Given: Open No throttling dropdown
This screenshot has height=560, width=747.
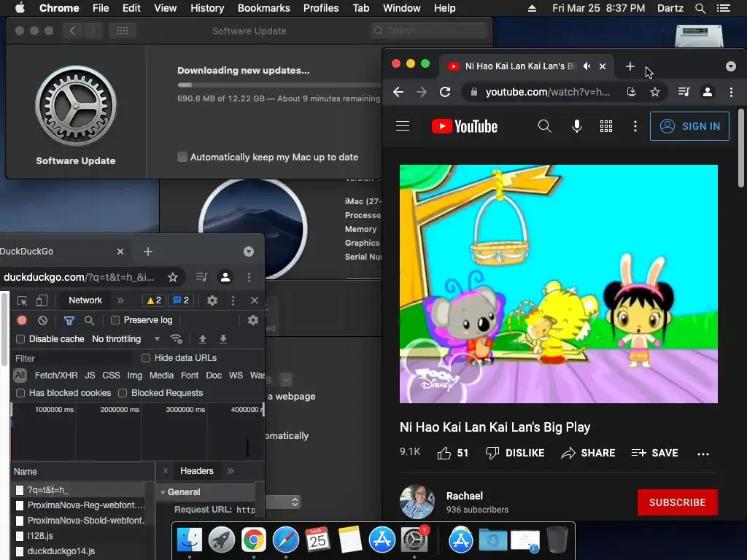Looking at the screenshot, I should click(125, 339).
